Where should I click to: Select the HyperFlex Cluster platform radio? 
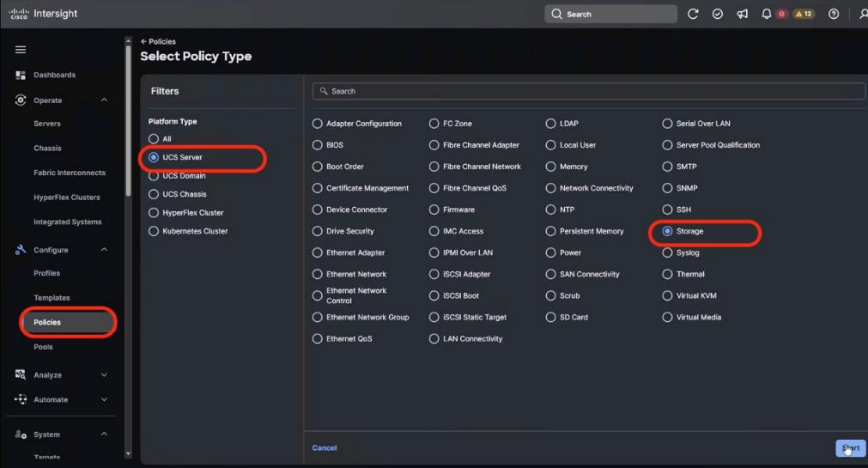coord(154,213)
